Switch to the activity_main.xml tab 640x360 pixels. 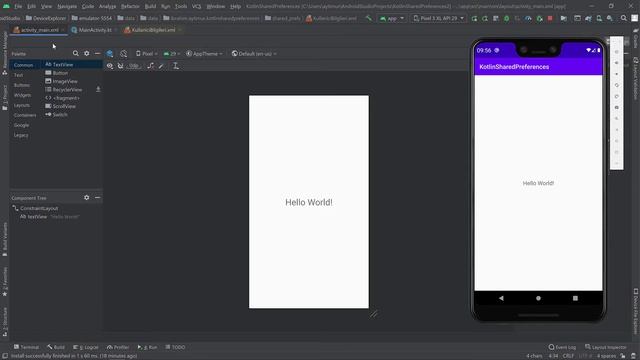39,30
